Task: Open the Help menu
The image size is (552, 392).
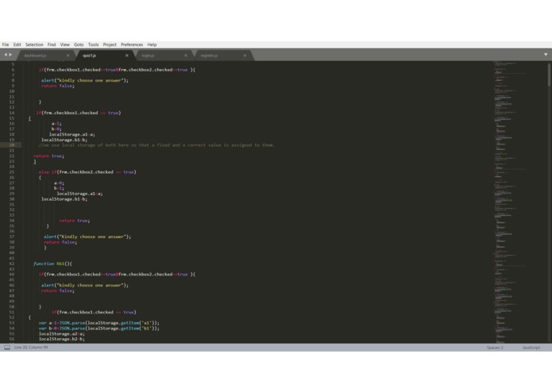Action: coord(152,44)
